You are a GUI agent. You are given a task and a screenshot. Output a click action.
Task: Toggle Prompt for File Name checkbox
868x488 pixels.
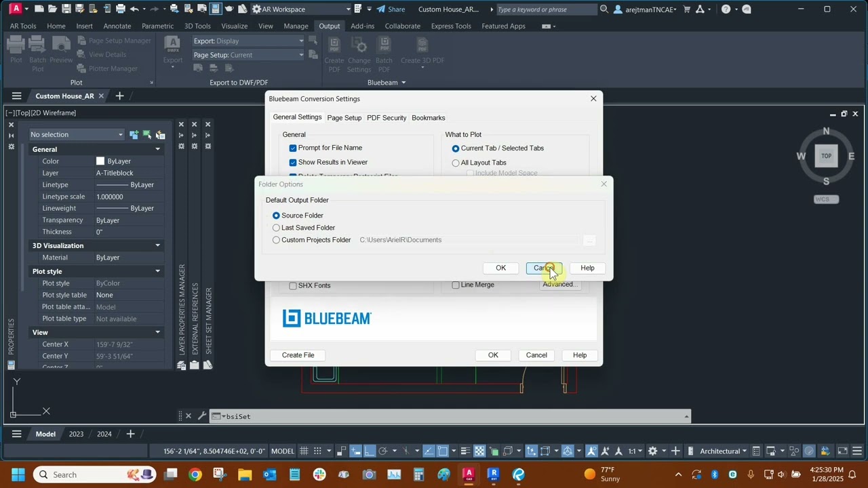pos(293,148)
